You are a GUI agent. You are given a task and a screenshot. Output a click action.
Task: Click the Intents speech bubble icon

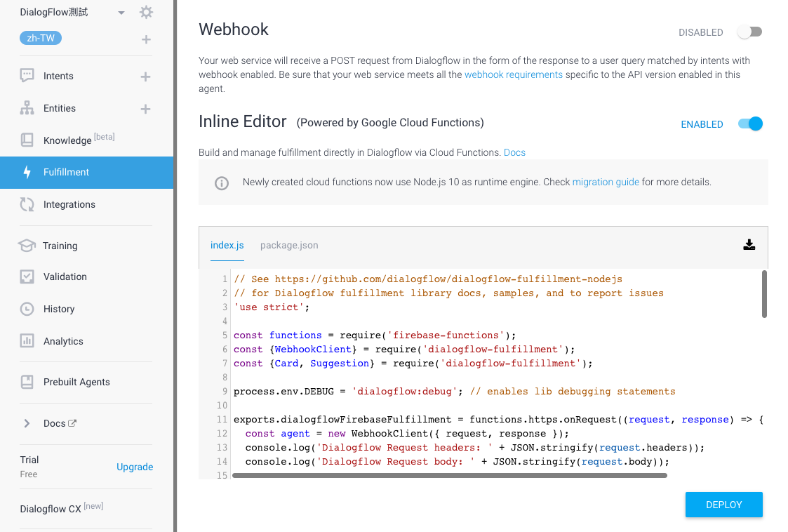(27, 75)
